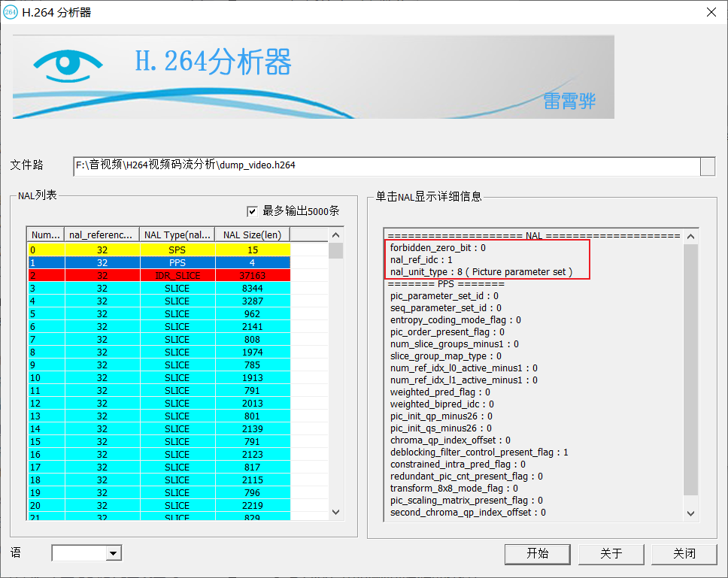Click the 264 app icon in title bar

11,12
